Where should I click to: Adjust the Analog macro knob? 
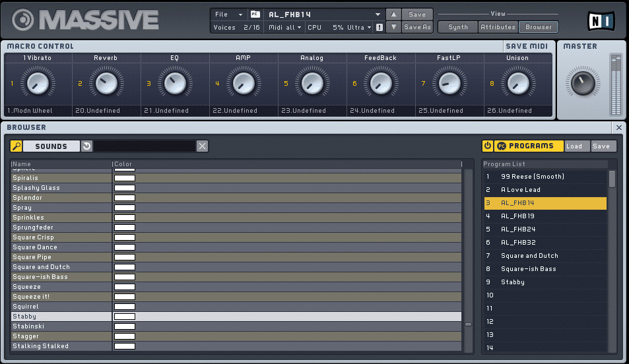coord(312,83)
